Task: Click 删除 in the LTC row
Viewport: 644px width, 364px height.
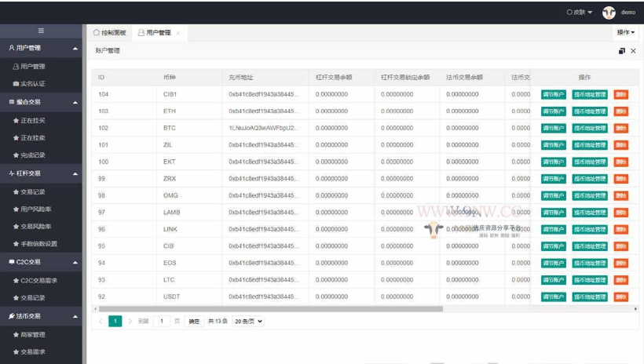Action: tap(621, 280)
